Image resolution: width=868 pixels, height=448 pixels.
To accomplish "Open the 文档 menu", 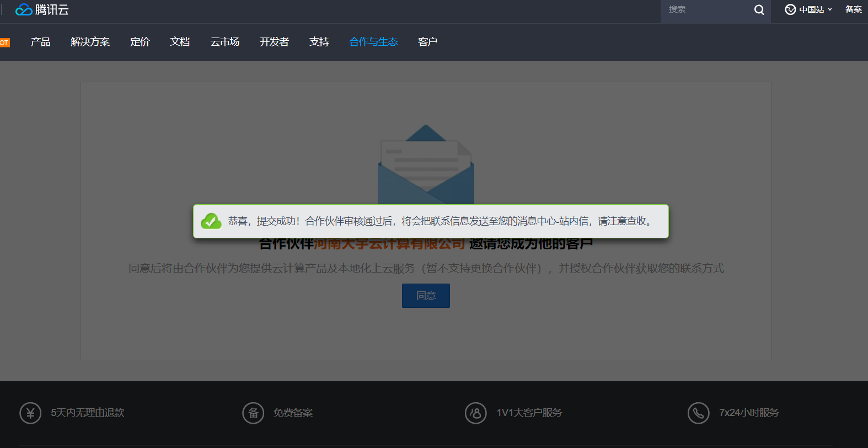I will 180,42.
